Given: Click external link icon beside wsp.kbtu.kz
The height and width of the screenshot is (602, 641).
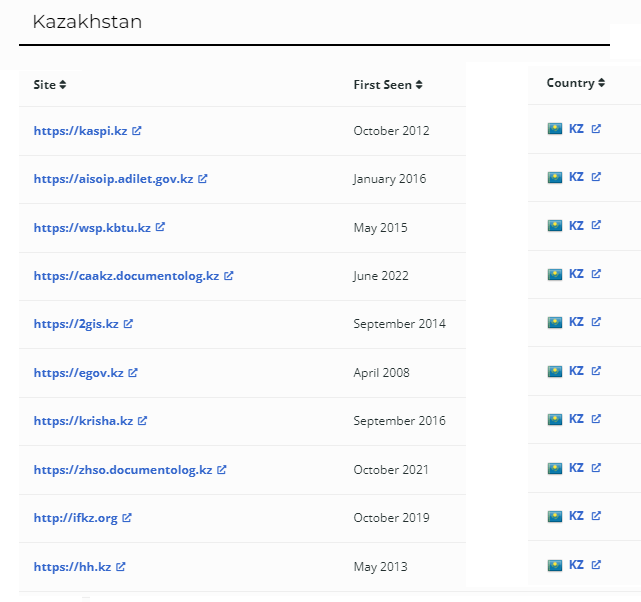Looking at the screenshot, I should [x=160, y=227].
